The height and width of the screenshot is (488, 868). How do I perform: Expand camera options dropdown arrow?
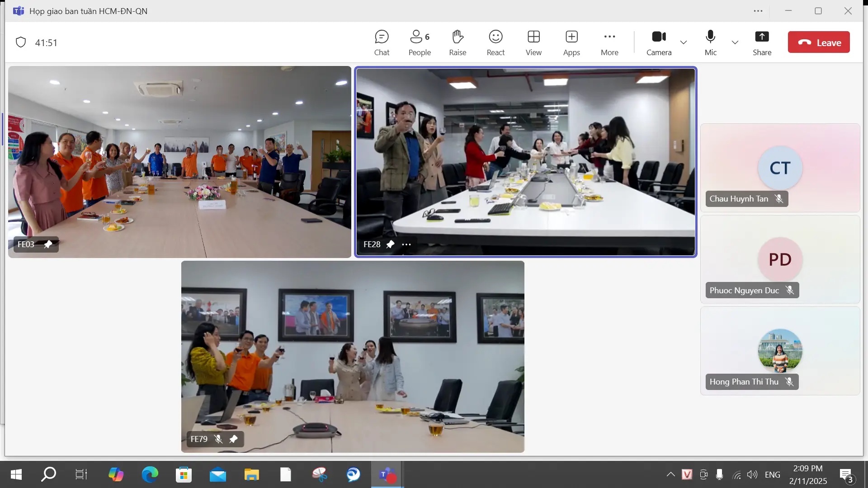coord(684,42)
